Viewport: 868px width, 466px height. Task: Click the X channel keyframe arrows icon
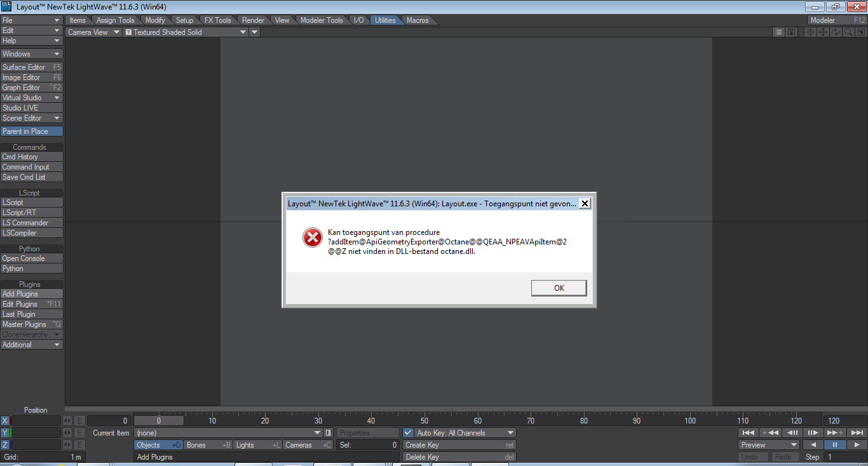click(67, 420)
